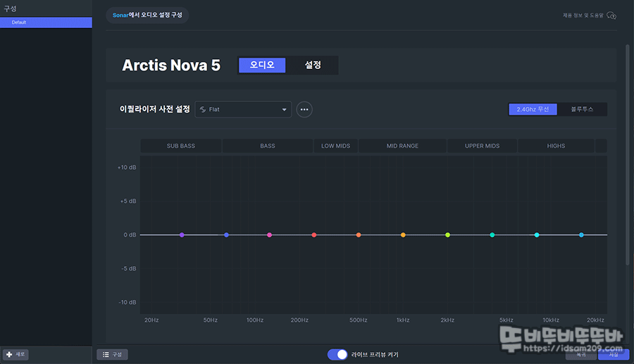Viewport: 634px width, 364px height.
Task: Select the 2.4Ghz 무선 mode tab
Action: (533, 109)
